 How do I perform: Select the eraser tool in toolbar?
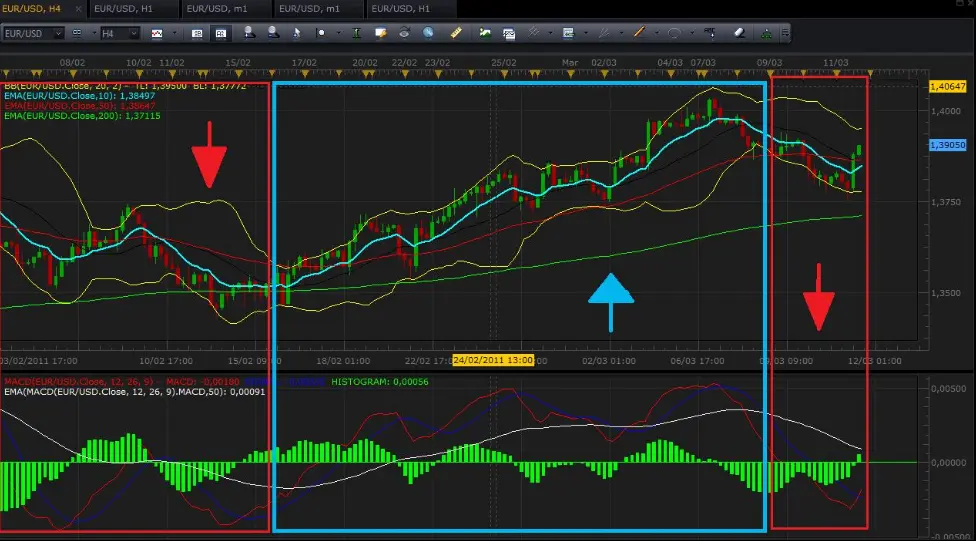(x=740, y=33)
